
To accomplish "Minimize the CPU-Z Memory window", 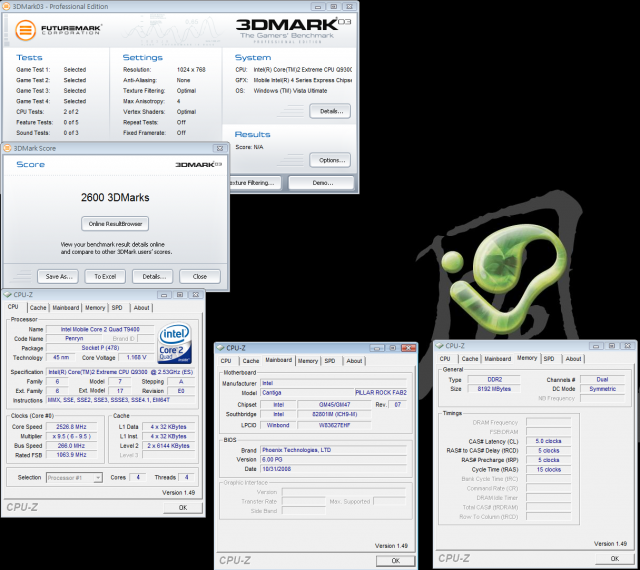I will (596, 346).
